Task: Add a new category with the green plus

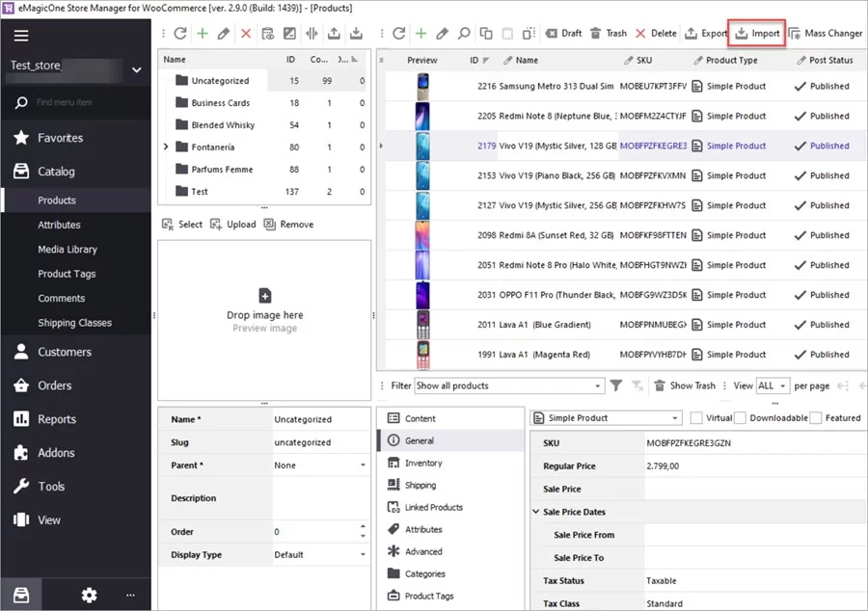Action: [203, 33]
